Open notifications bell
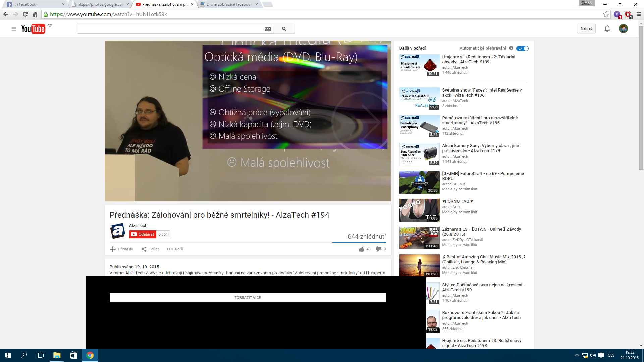644x362 pixels. coord(607,29)
